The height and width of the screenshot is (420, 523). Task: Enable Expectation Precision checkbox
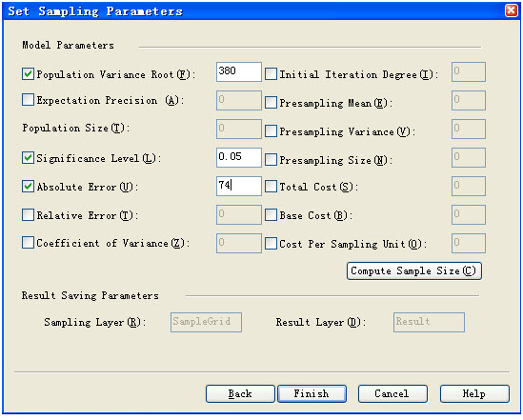(28, 100)
